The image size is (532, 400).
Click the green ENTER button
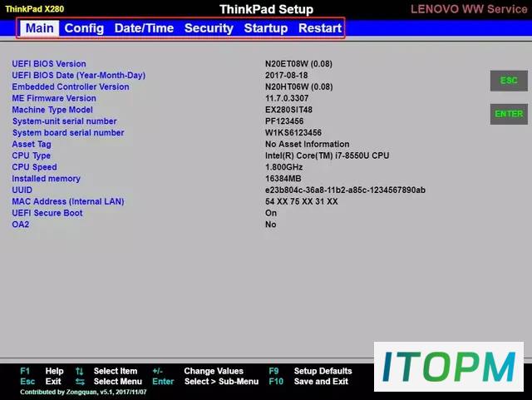[x=509, y=114]
